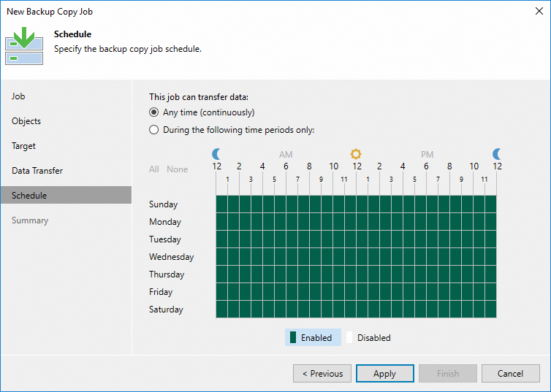Click the All link above weekdays
This screenshot has width=551, height=392.
[x=154, y=169]
